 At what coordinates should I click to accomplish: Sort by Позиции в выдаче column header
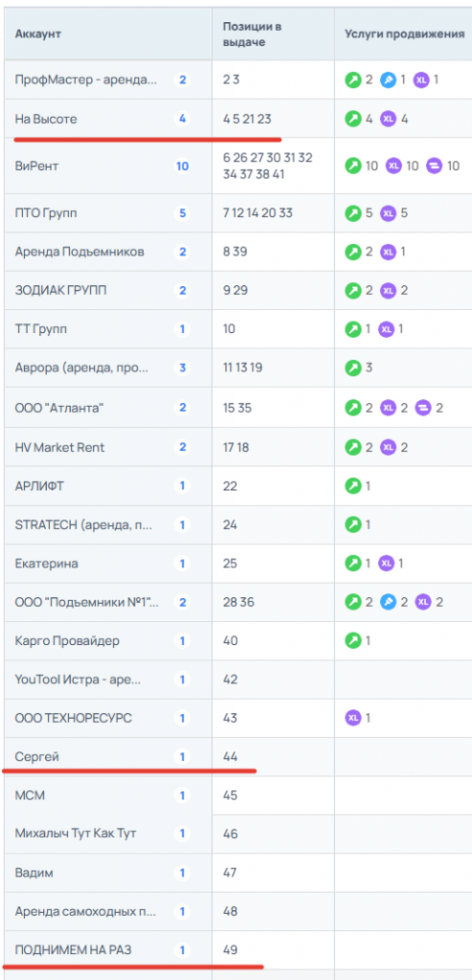coord(252,33)
